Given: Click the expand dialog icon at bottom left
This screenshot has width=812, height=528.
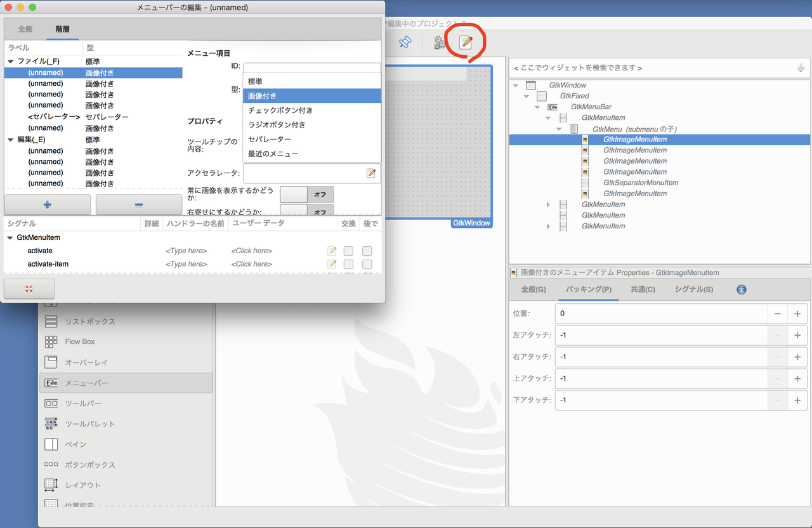Looking at the screenshot, I should tap(29, 288).
